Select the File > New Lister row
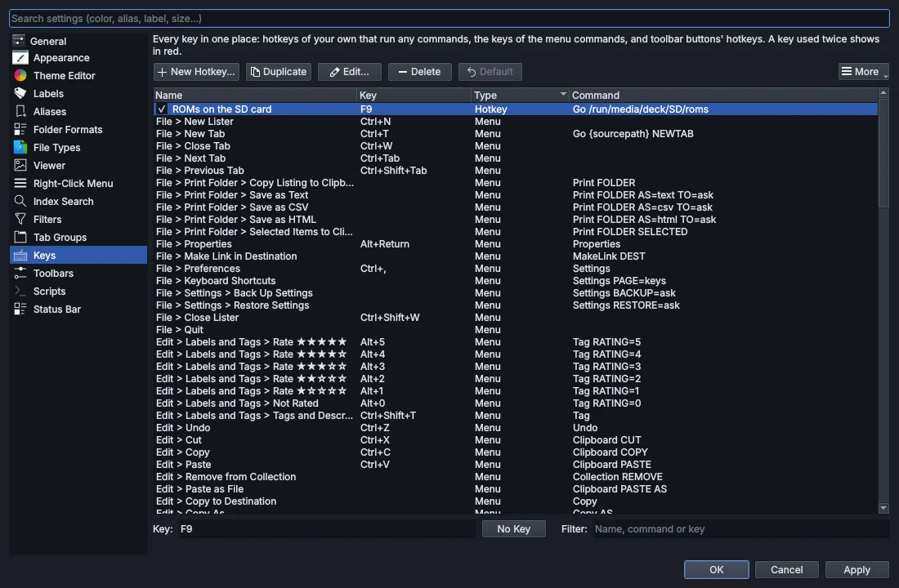 pos(516,122)
